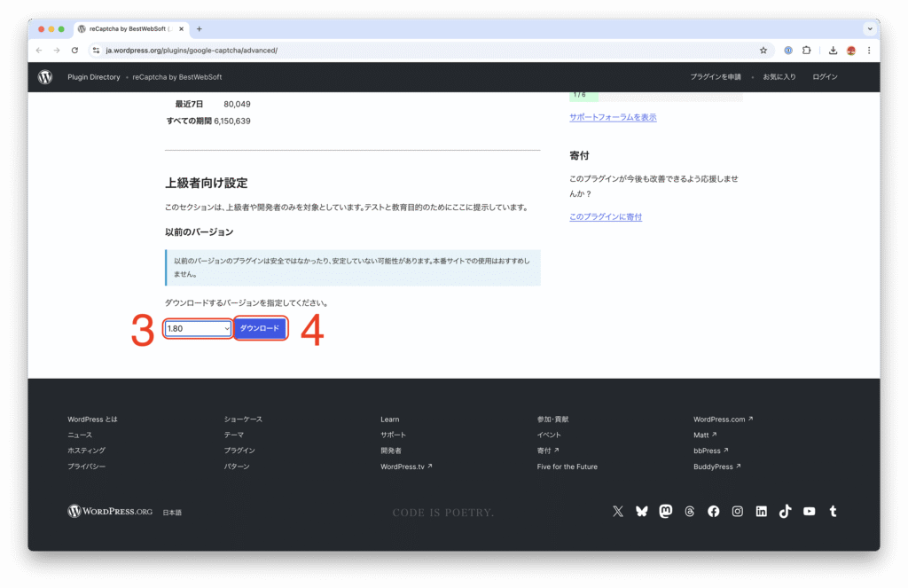Close the reCaptcha by BestWebSoft tab
The image size is (908, 588).
(x=181, y=29)
